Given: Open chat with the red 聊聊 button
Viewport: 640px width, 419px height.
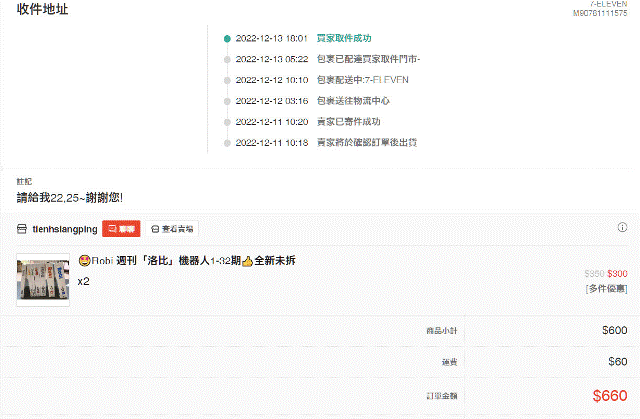Looking at the screenshot, I should coord(121,229).
